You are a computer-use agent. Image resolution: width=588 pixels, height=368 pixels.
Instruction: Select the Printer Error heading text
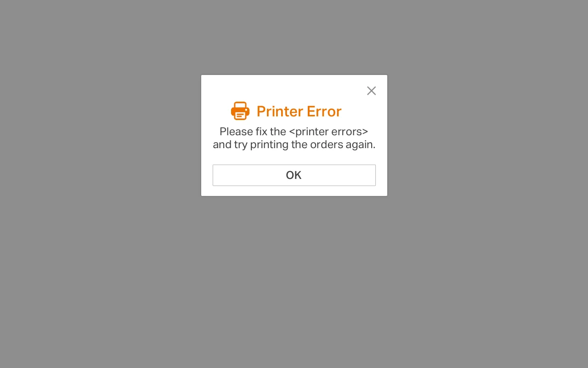click(x=299, y=111)
